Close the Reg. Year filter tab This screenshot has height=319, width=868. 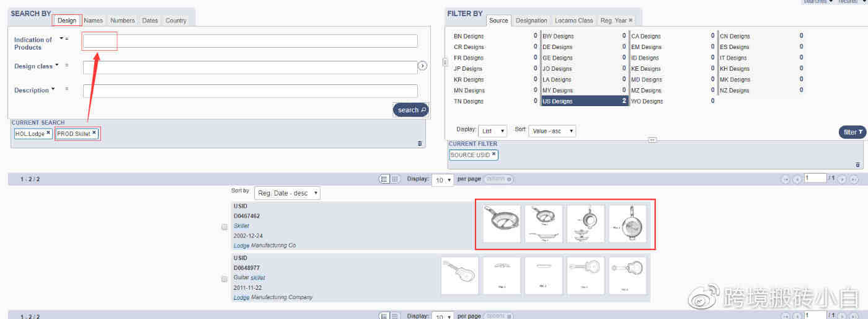coord(631,20)
